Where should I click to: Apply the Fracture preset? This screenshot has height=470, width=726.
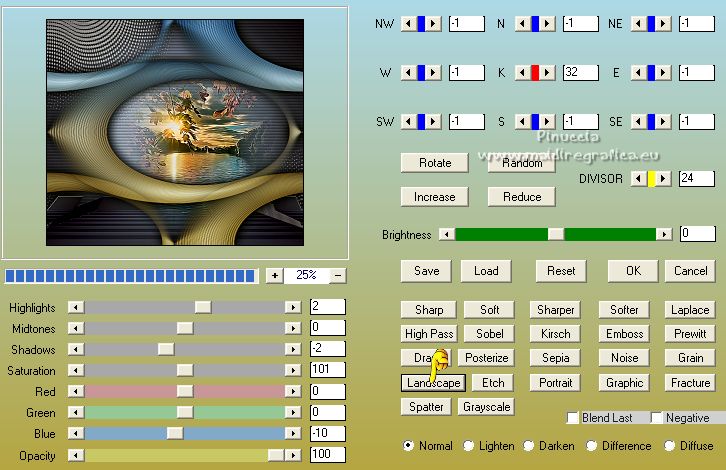tap(690, 383)
